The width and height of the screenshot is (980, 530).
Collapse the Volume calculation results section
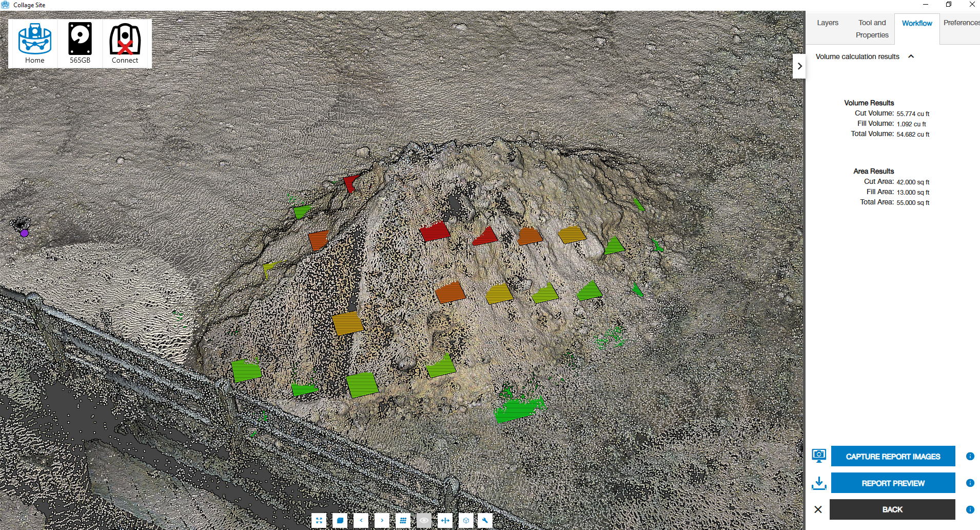click(911, 56)
